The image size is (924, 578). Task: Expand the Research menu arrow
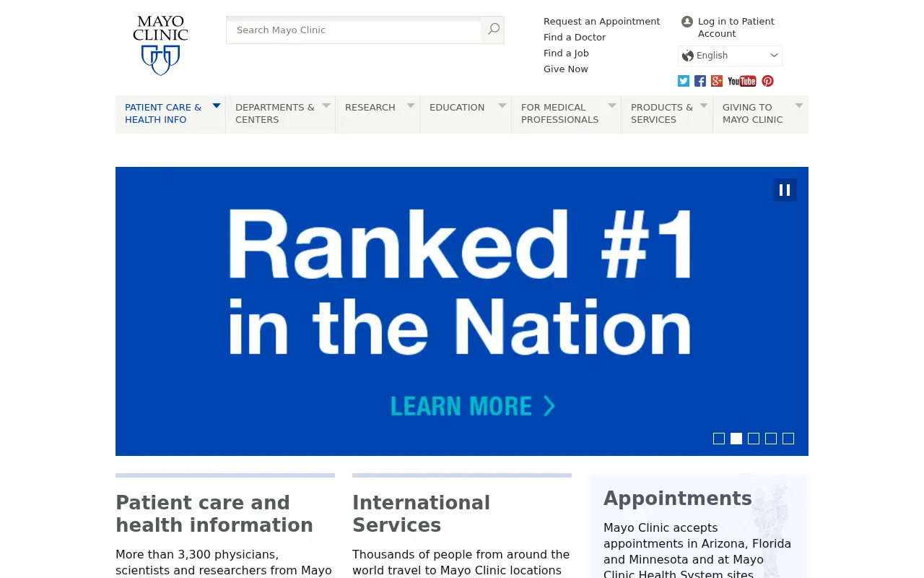(411, 105)
